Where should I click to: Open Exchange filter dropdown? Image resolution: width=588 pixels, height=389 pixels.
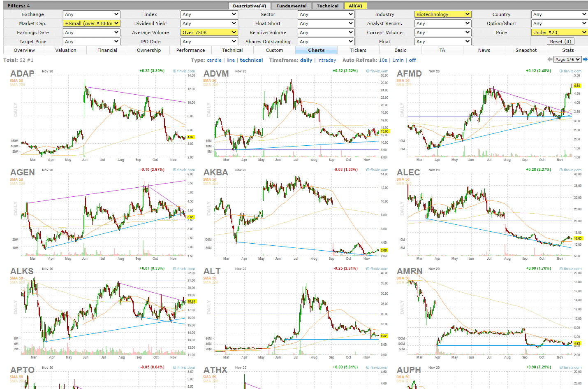tap(91, 14)
